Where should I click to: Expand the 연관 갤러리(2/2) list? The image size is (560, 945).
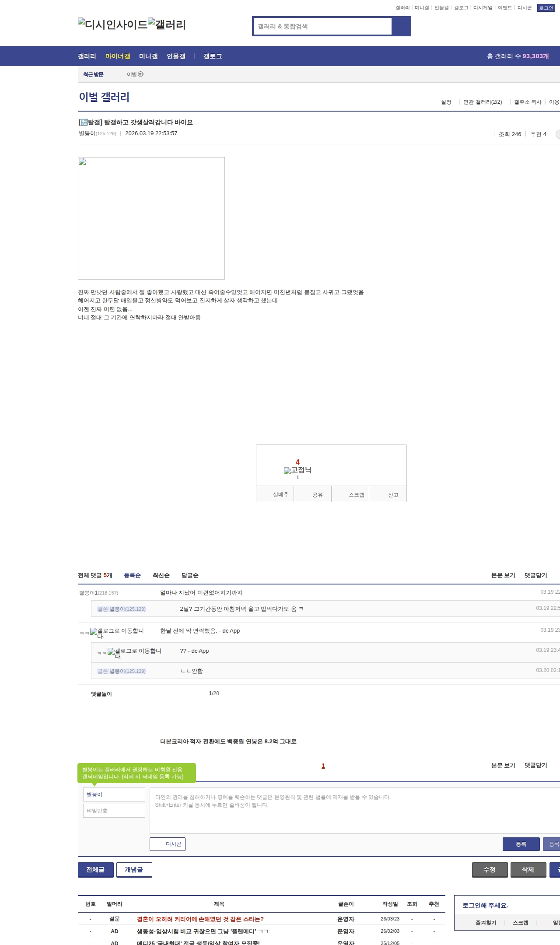(x=483, y=102)
